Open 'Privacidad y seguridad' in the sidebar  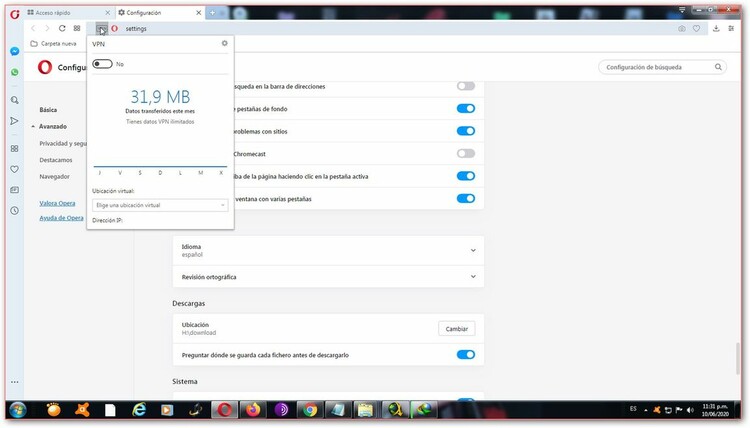pyautogui.click(x=63, y=143)
